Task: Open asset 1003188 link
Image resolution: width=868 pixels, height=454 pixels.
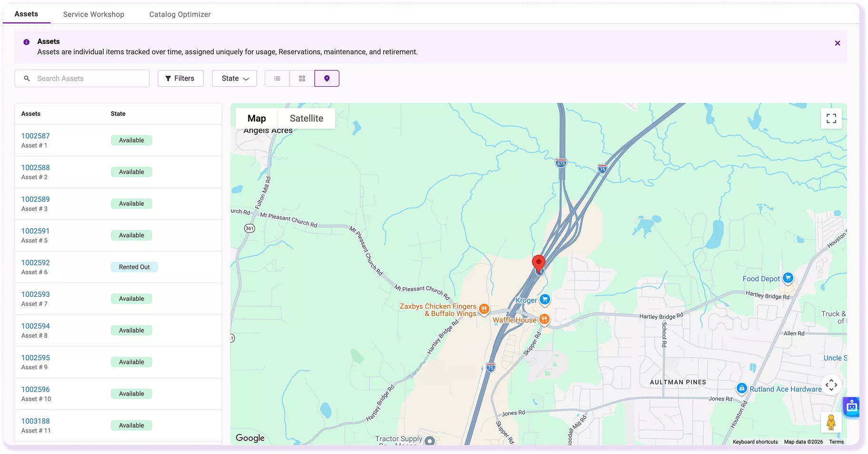Action: point(36,422)
